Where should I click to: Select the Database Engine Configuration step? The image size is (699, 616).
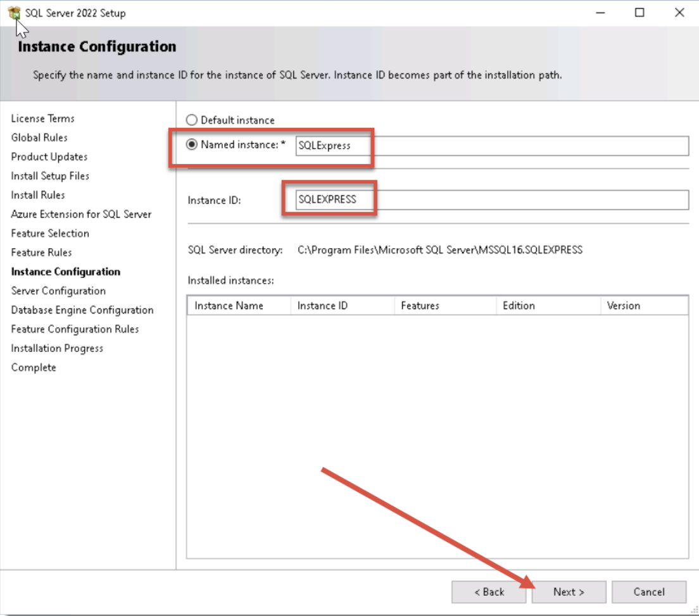click(x=82, y=310)
